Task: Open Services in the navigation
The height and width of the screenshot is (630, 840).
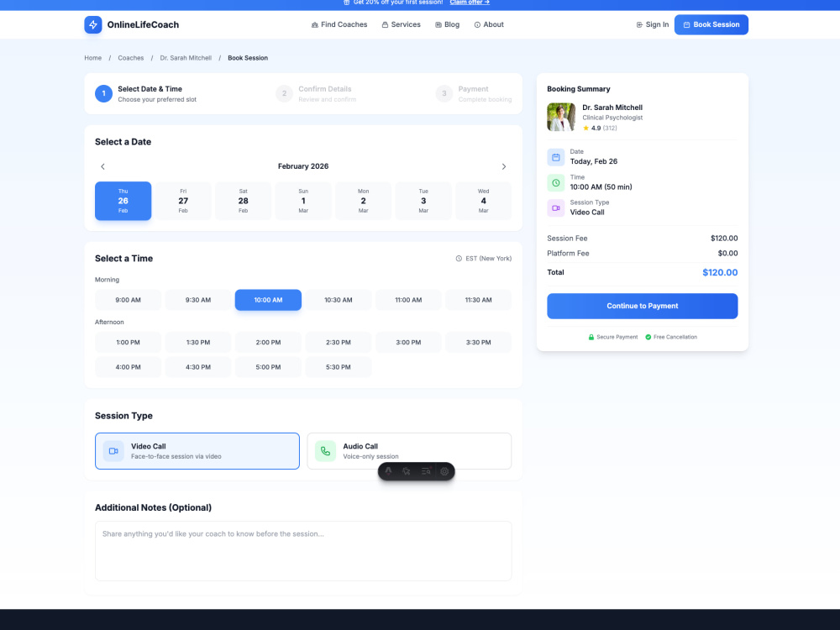Action: (x=401, y=24)
